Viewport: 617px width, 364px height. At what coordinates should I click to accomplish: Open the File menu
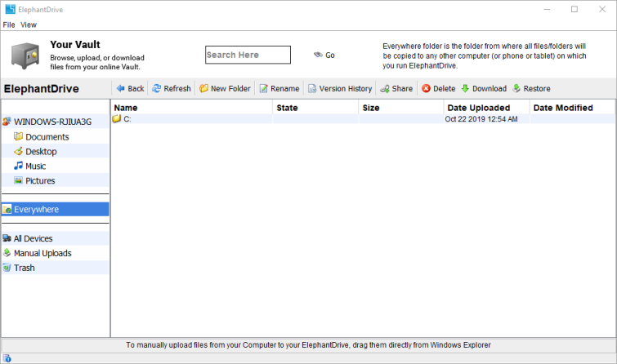click(x=9, y=24)
